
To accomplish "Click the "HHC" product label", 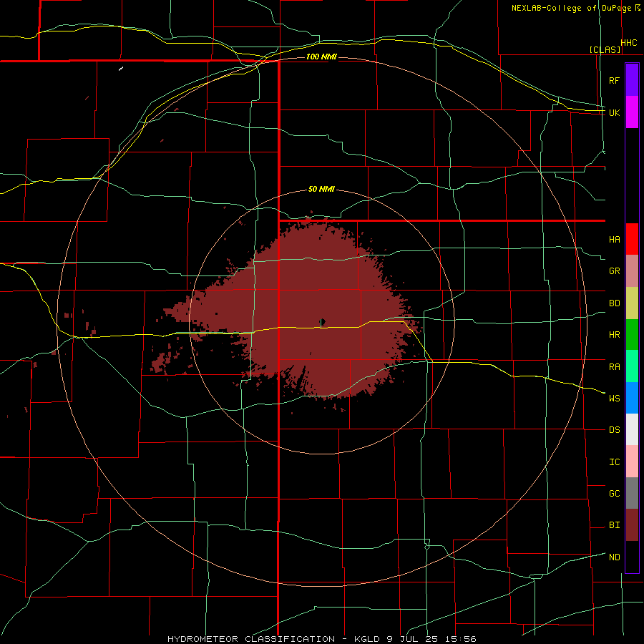I will coord(629,43).
